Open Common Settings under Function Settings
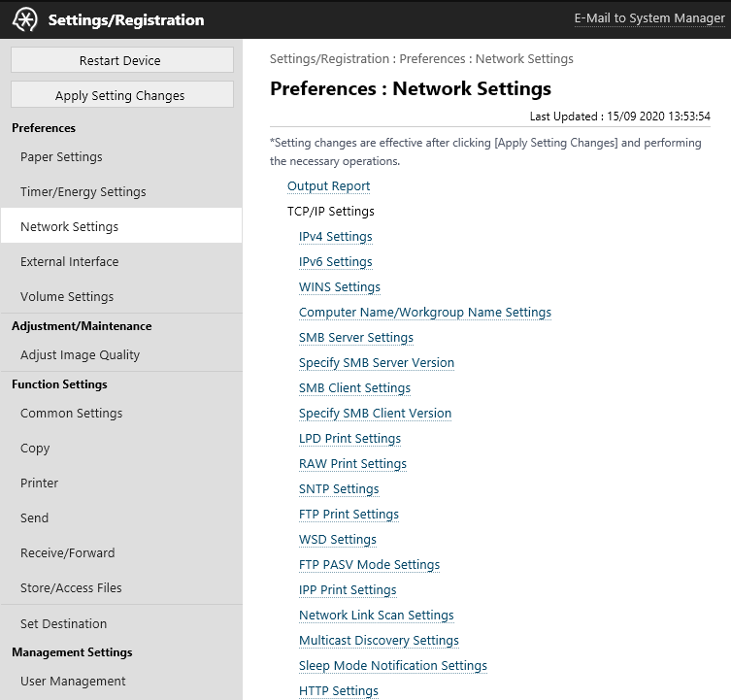 (71, 414)
